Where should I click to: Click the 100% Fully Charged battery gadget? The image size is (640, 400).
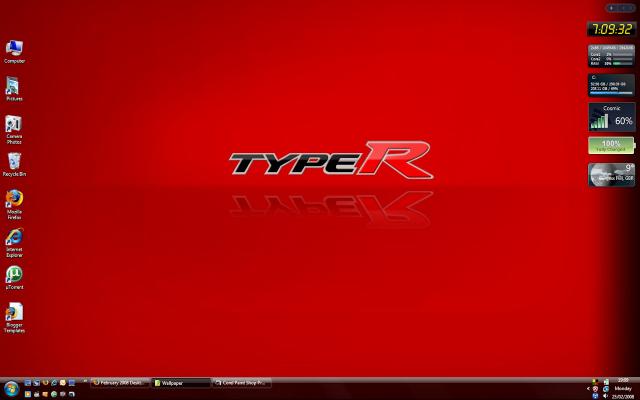(611, 145)
